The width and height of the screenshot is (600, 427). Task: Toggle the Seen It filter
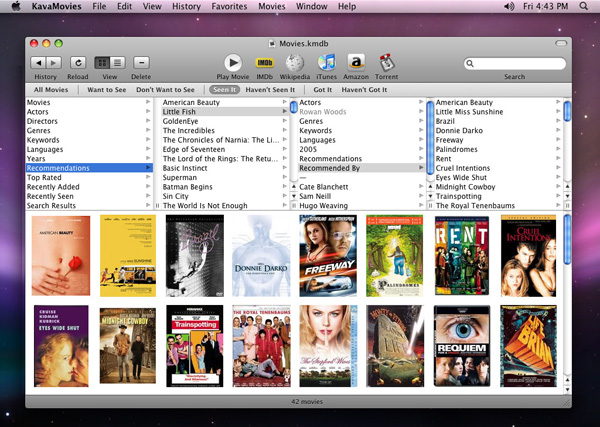click(225, 90)
